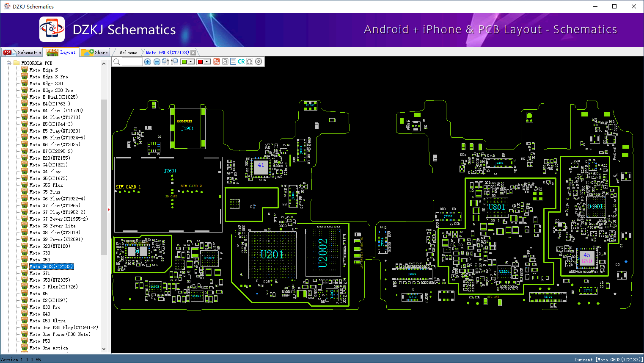Select Moto G5S Plus entry

click(x=46, y=185)
